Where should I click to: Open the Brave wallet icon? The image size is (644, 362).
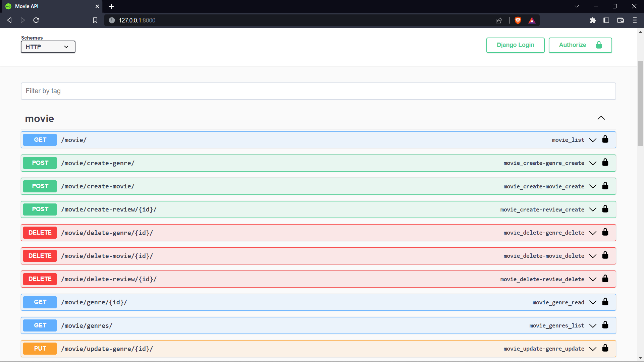[x=621, y=20]
